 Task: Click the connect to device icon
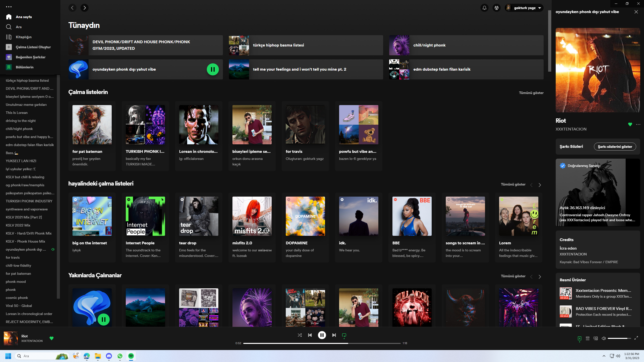[x=595, y=338]
